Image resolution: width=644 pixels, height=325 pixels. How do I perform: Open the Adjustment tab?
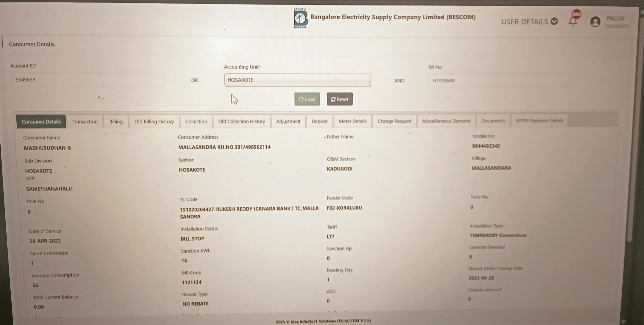click(x=288, y=121)
